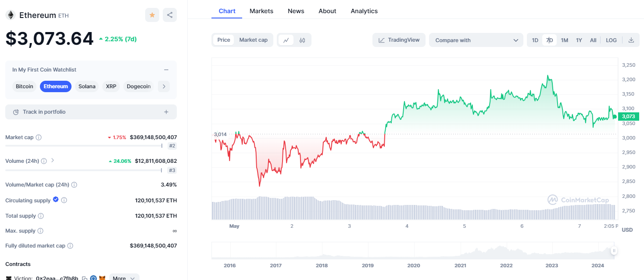
Task: Collapse the My First Coin Watchlist panel
Action: click(x=166, y=70)
